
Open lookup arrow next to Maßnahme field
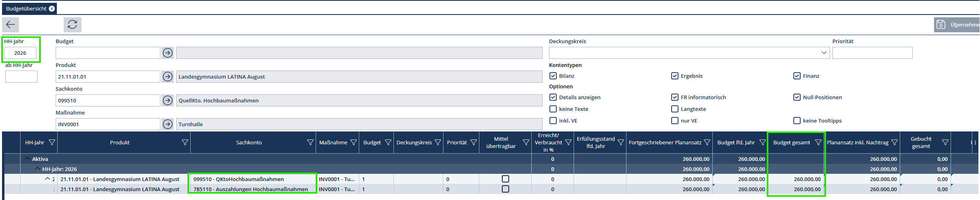[168, 124]
